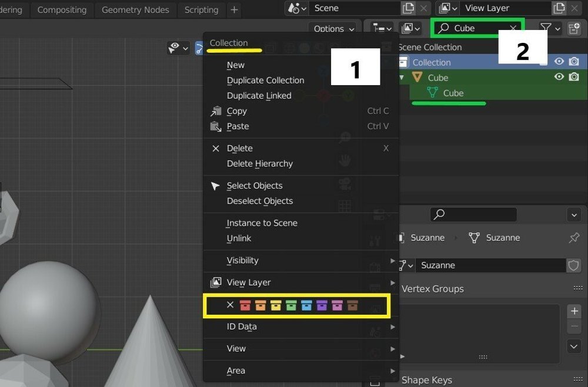
Task: Click the add view layer icon
Action: (559, 8)
